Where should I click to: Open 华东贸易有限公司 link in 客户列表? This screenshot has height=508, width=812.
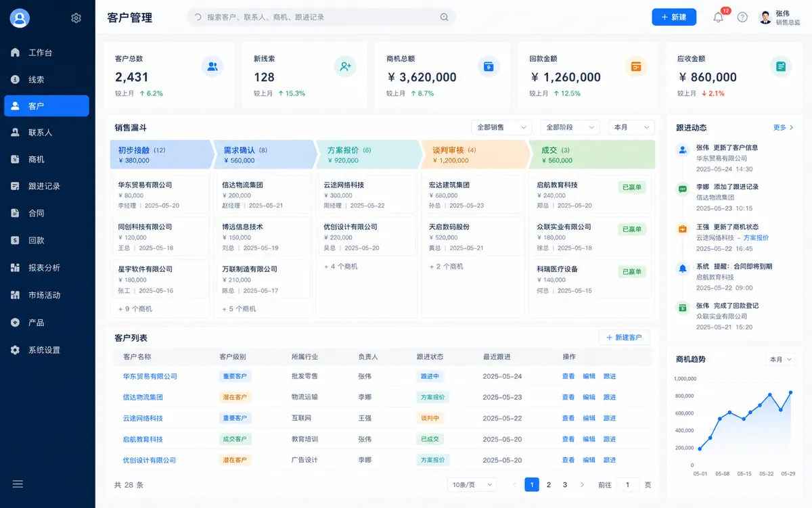(x=150, y=376)
